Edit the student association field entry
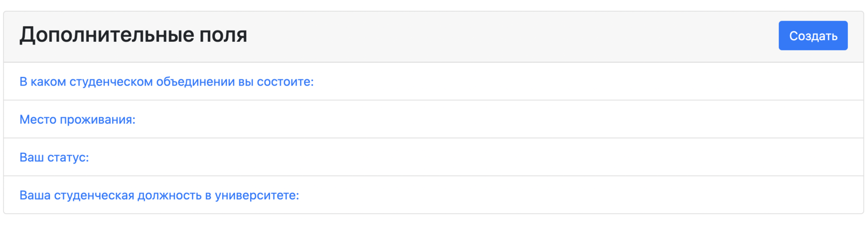This screenshot has width=868, height=228. [x=166, y=82]
